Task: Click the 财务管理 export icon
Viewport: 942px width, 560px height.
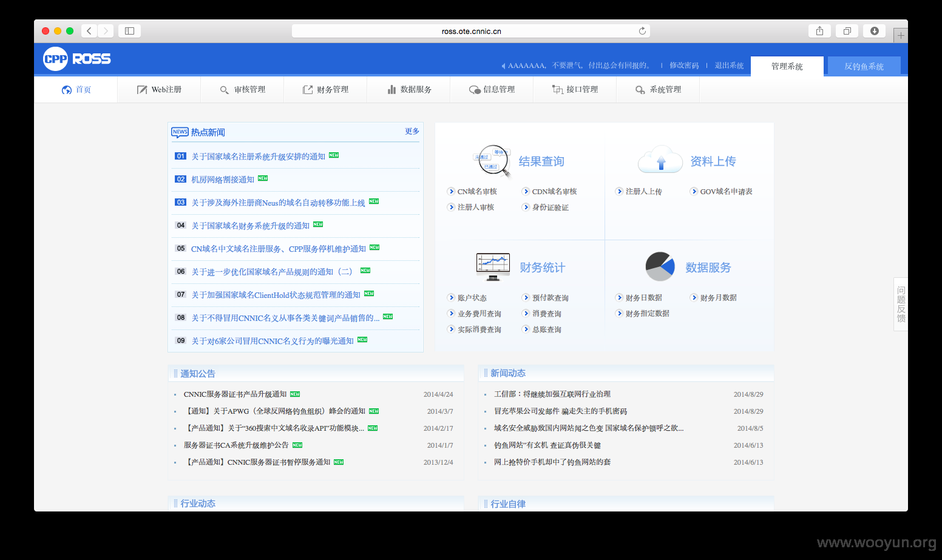Action: coord(308,90)
